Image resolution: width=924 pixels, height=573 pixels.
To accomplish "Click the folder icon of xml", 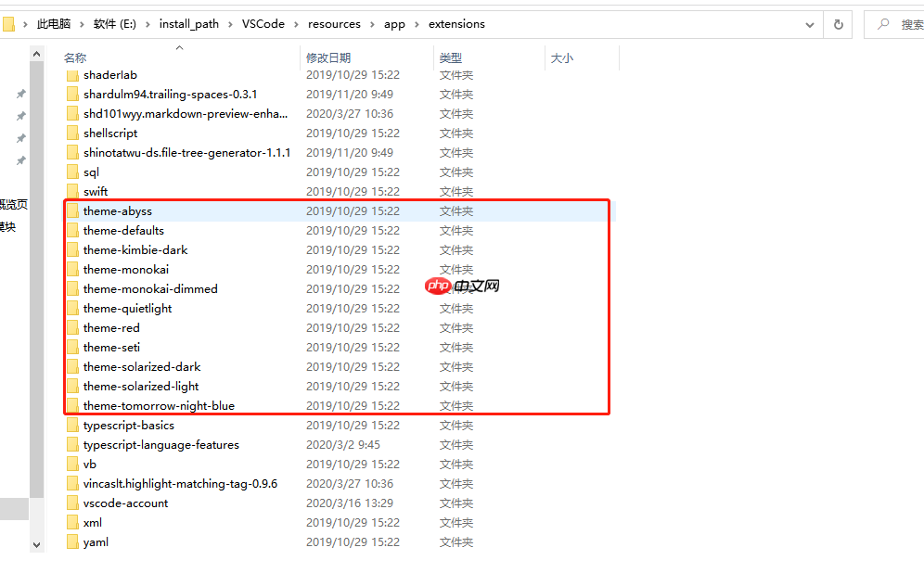I will [72, 522].
